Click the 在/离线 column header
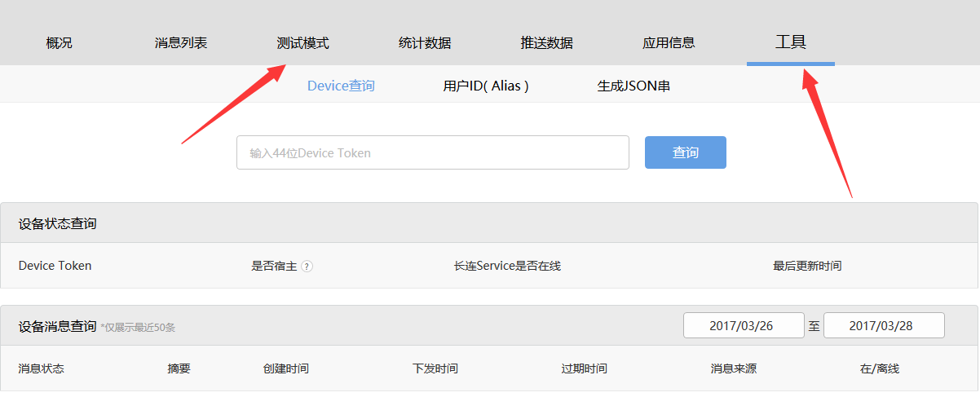 880,368
